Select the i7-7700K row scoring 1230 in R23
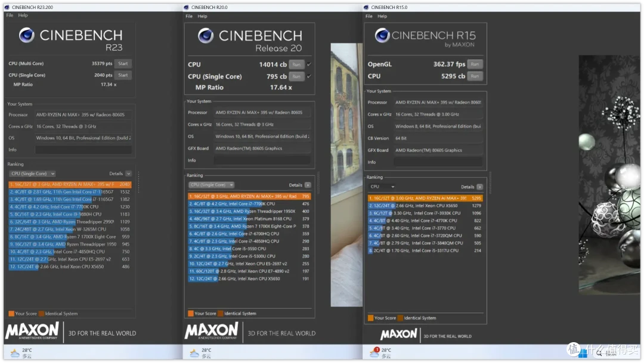 pos(70,207)
